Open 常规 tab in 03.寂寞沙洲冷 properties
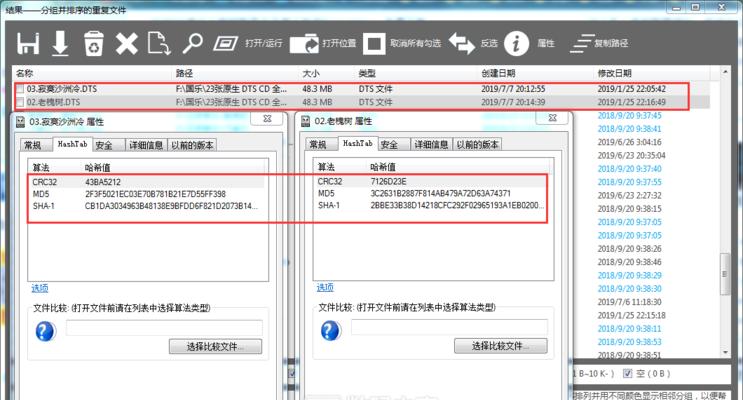Screen dimensions: 743x400 click(33, 145)
